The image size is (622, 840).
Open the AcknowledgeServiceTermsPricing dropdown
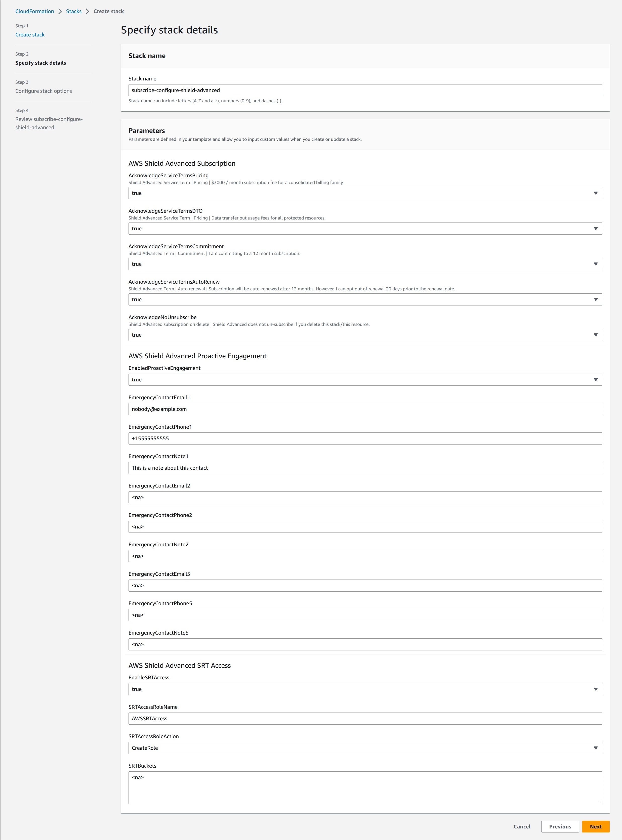(x=365, y=193)
